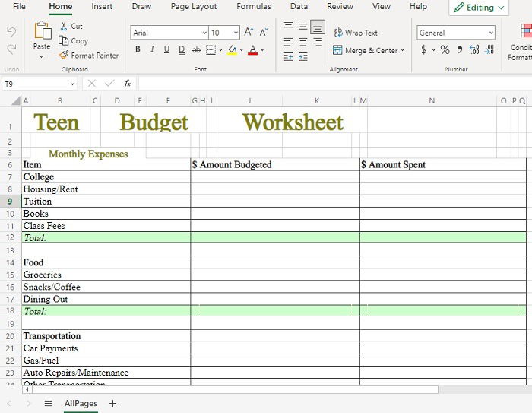Screen dimensions: 532x413
Task: Toggle Italic formatting
Action: point(152,49)
